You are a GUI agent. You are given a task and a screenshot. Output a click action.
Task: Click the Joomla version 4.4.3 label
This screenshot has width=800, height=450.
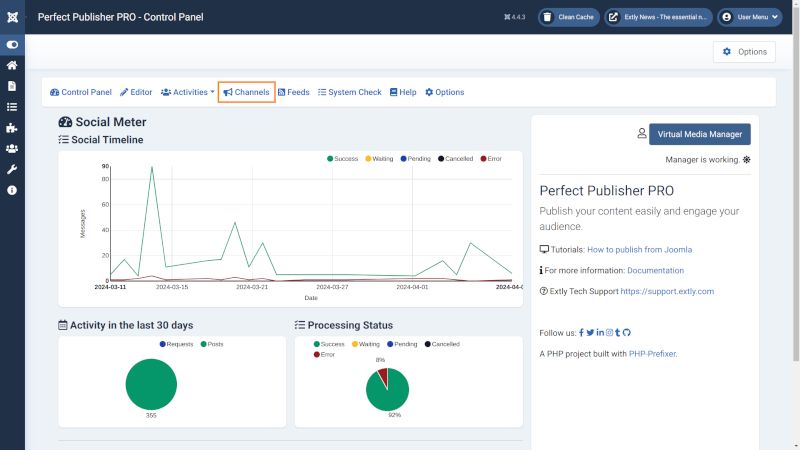pos(514,17)
